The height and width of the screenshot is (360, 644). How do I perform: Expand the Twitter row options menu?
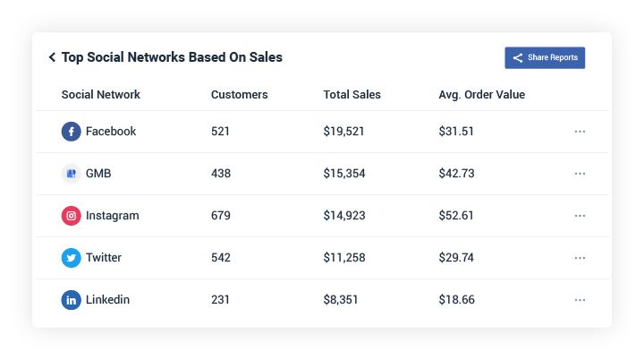[580, 258]
